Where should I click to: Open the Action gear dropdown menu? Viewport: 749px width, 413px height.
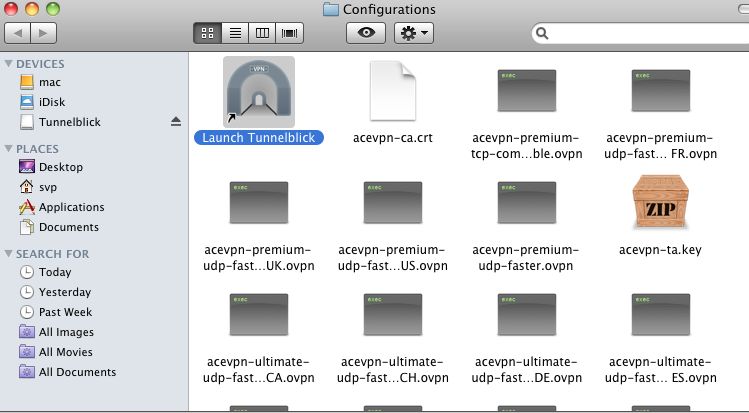(414, 33)
